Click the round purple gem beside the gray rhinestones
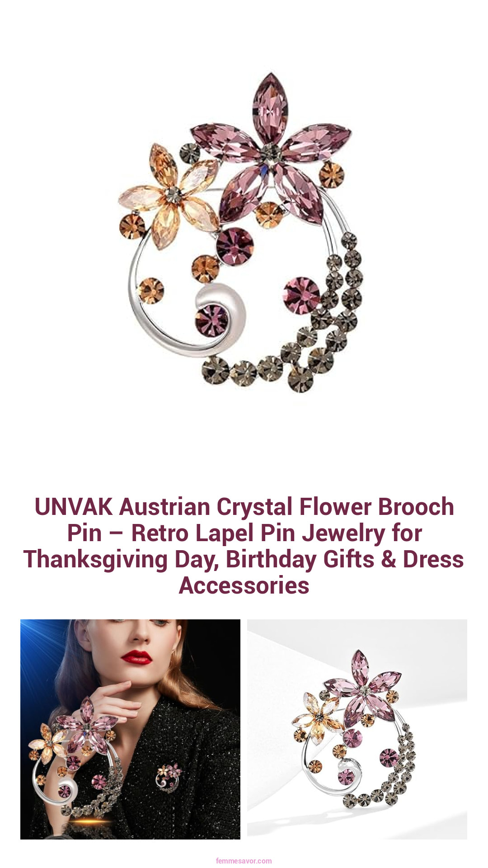Image resolution: width=488 pixels, height=868 pixels. (301, 295)
